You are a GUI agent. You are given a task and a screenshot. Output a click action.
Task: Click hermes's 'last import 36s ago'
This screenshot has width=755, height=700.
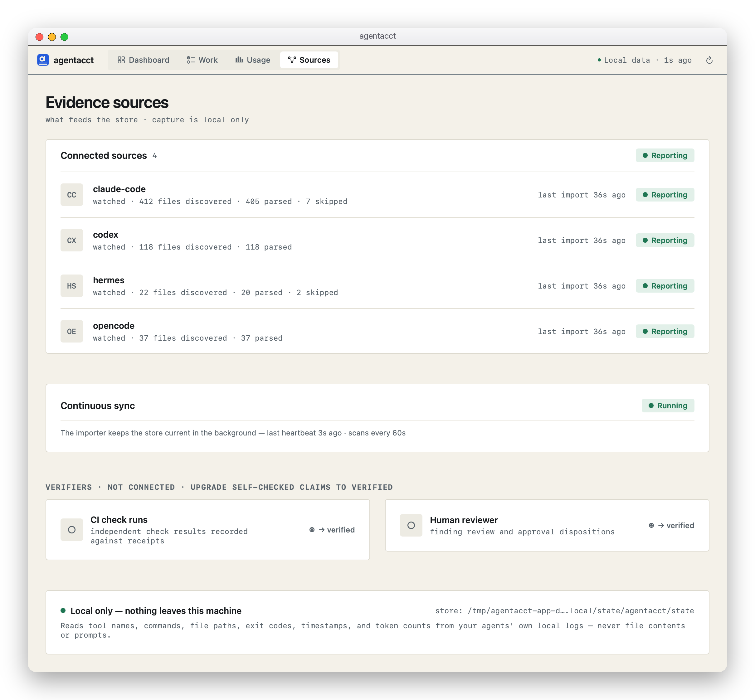pos(582,286)
